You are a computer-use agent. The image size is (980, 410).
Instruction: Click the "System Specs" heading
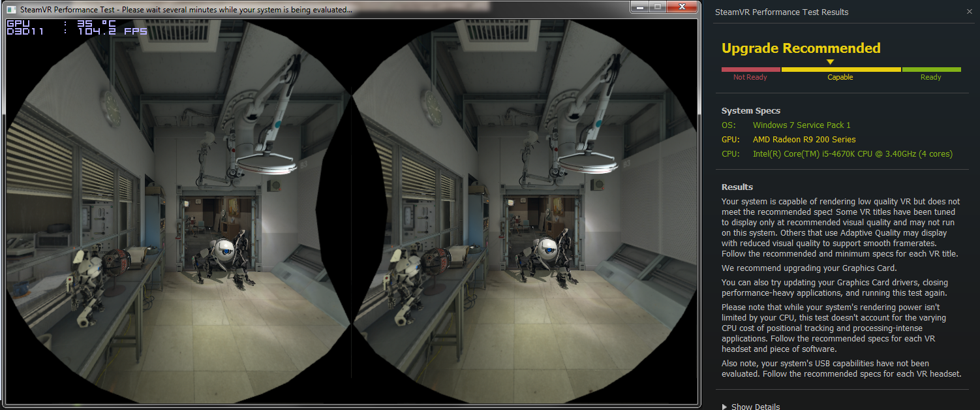point(751,111)
